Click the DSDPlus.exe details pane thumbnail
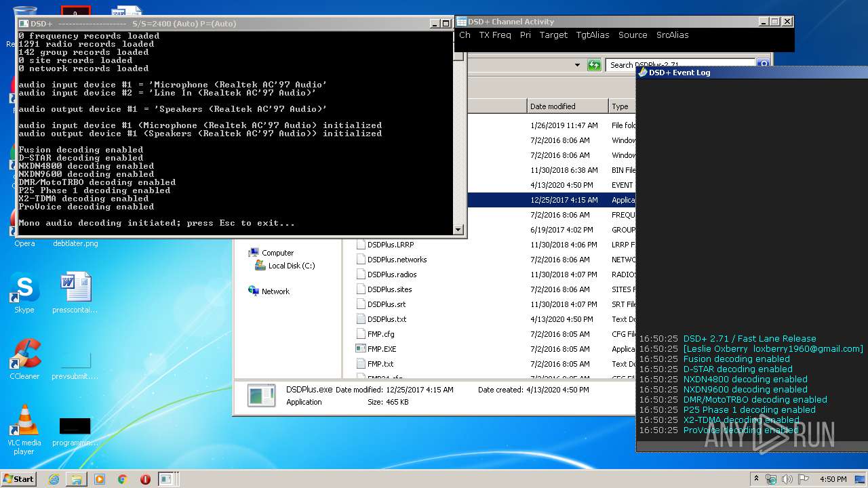 pos(261,395)
